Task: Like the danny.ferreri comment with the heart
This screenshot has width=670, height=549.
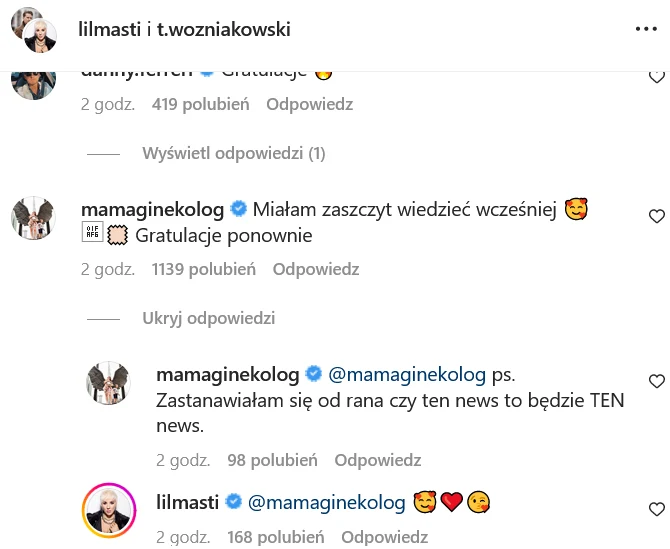Action: coord(657,76)
